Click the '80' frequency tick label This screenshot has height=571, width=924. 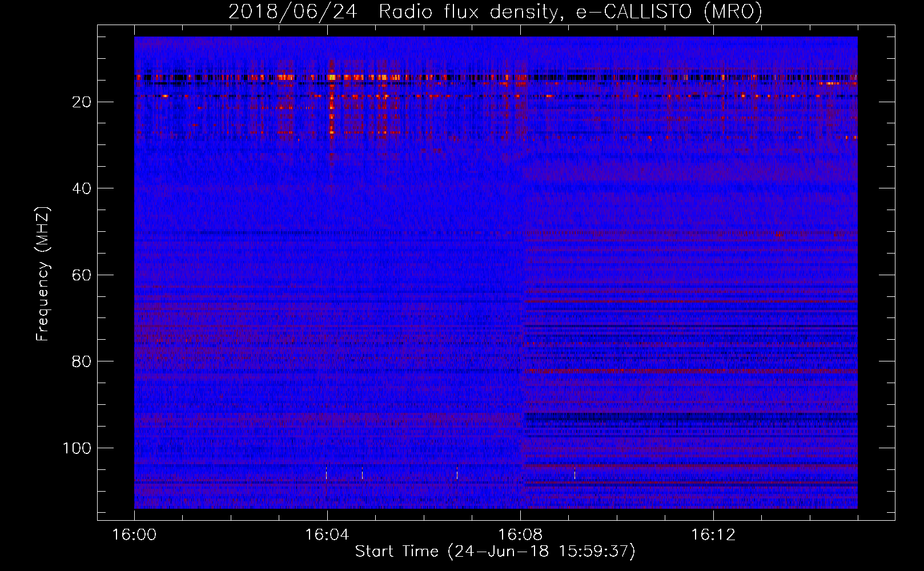(x=82, y=361)
